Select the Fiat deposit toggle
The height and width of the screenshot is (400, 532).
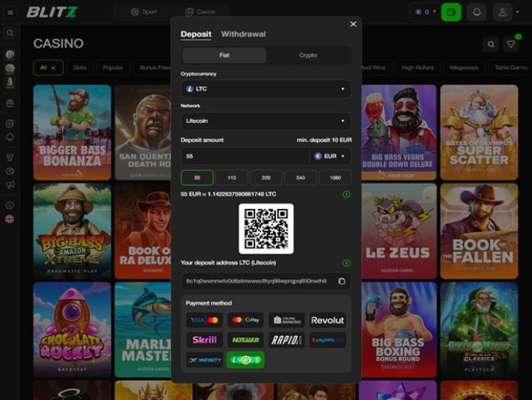(x=224, y=55)
